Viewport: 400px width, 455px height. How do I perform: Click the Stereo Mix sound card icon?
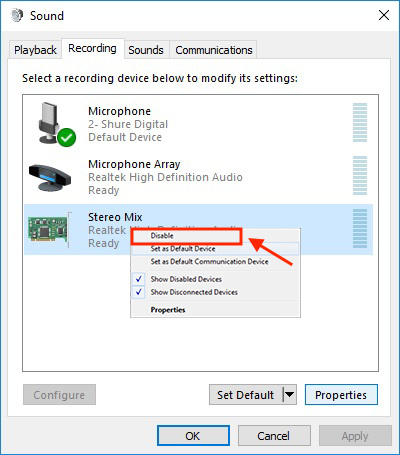48,229
